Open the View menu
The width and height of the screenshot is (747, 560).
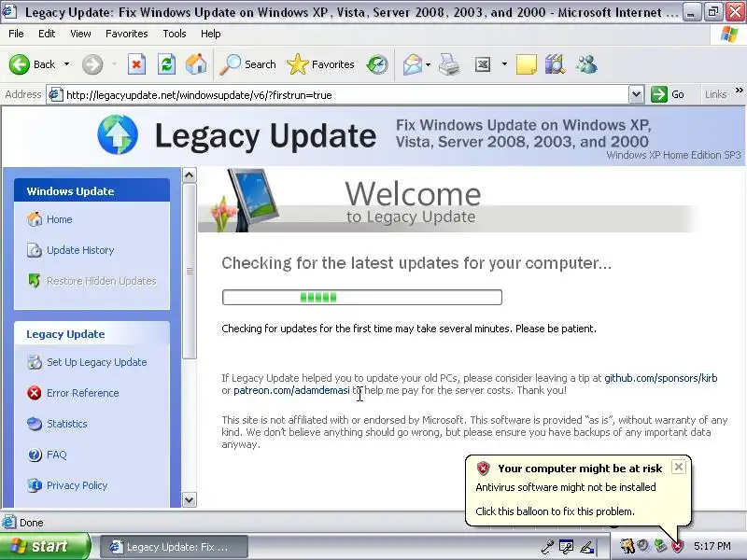80,34
